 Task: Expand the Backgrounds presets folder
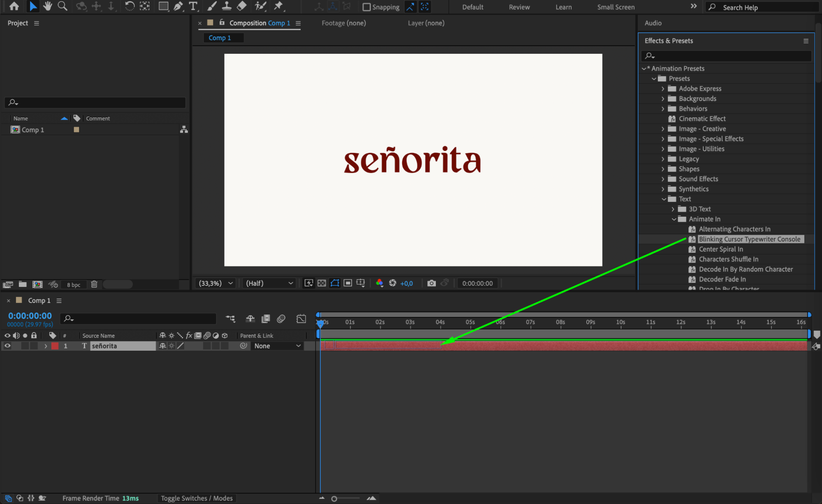click(663, 99)
